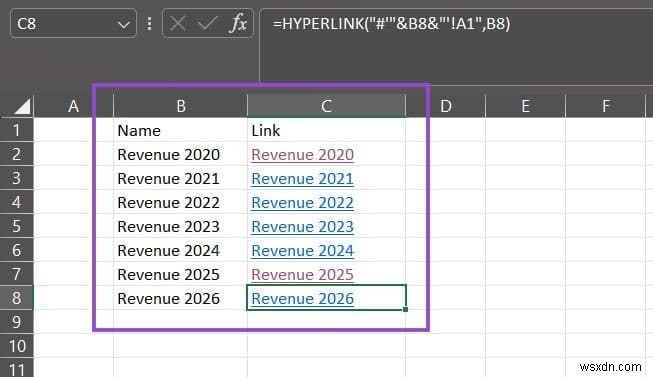
Task: Select column B header
Action: (180, 106)
